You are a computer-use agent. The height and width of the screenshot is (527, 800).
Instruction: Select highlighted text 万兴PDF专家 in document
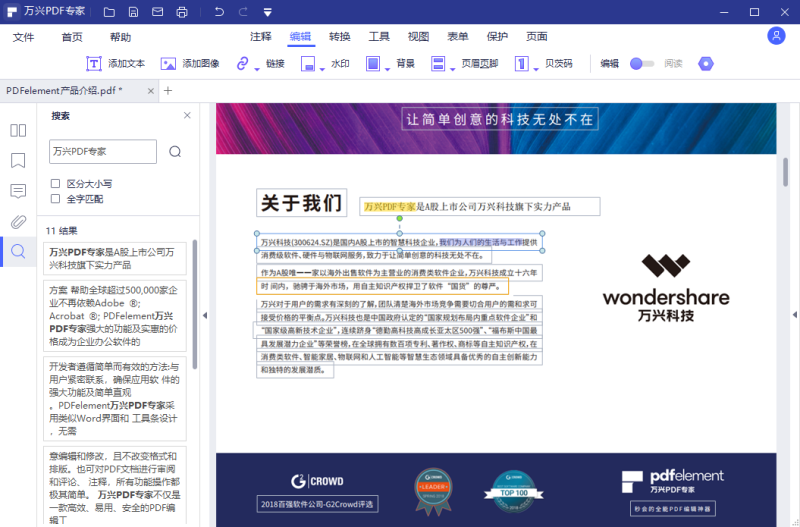pos(390,207)
